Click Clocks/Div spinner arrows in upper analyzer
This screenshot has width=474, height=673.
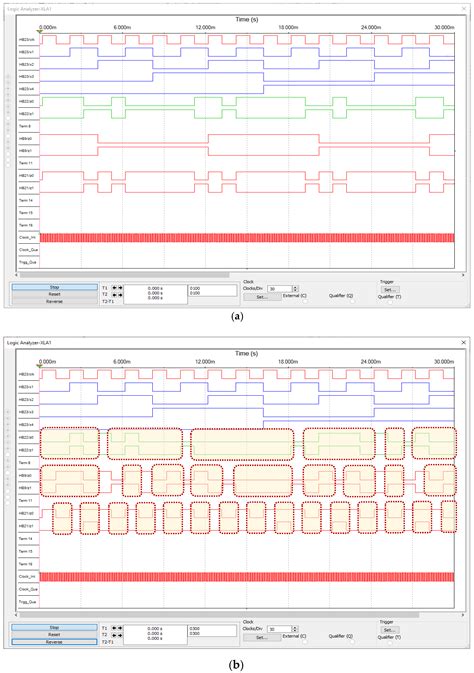pyautogui.click(x=295, y=289)
